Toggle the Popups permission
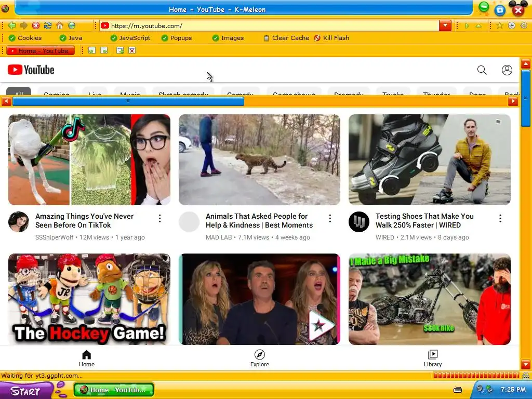Screen dimensions: 532x399 [x=177, y=38]
